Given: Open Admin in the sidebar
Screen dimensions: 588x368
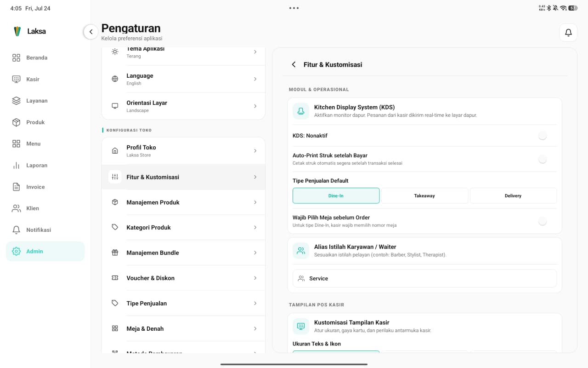Looking at the screenshot, I should pos(45,251).
